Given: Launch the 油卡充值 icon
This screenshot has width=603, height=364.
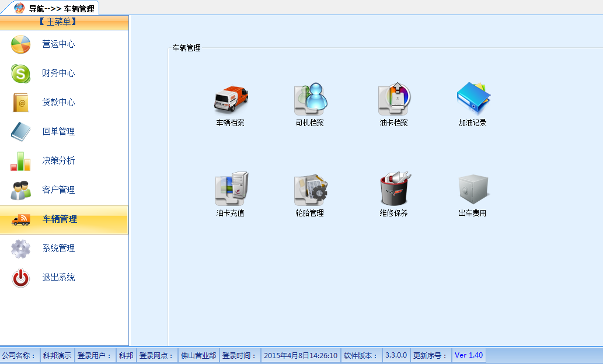Looking at the screenshot, I should tap(231, 190).
